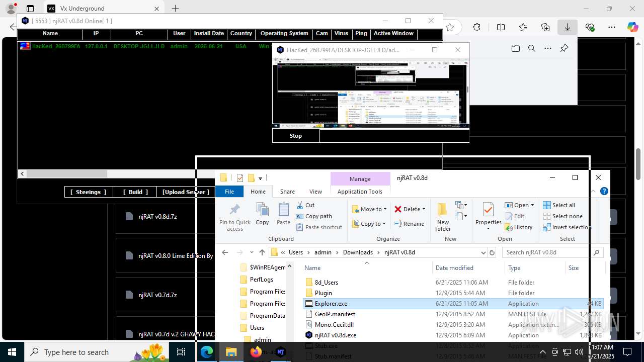Select the 8d_Users folder

326,283
